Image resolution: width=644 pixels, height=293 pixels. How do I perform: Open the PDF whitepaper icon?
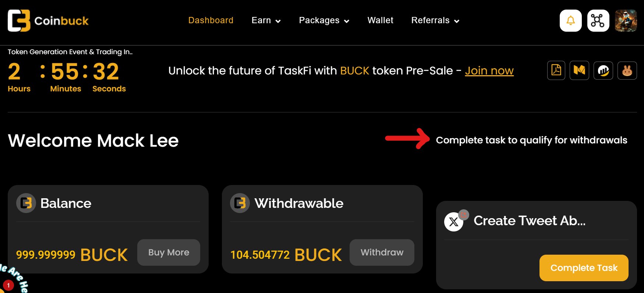coord(556,70)
